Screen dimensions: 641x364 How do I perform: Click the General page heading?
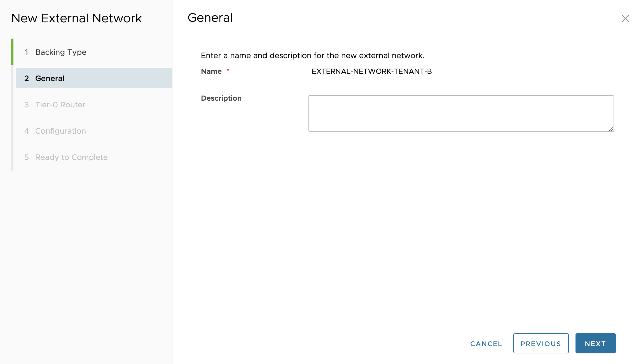210,18
